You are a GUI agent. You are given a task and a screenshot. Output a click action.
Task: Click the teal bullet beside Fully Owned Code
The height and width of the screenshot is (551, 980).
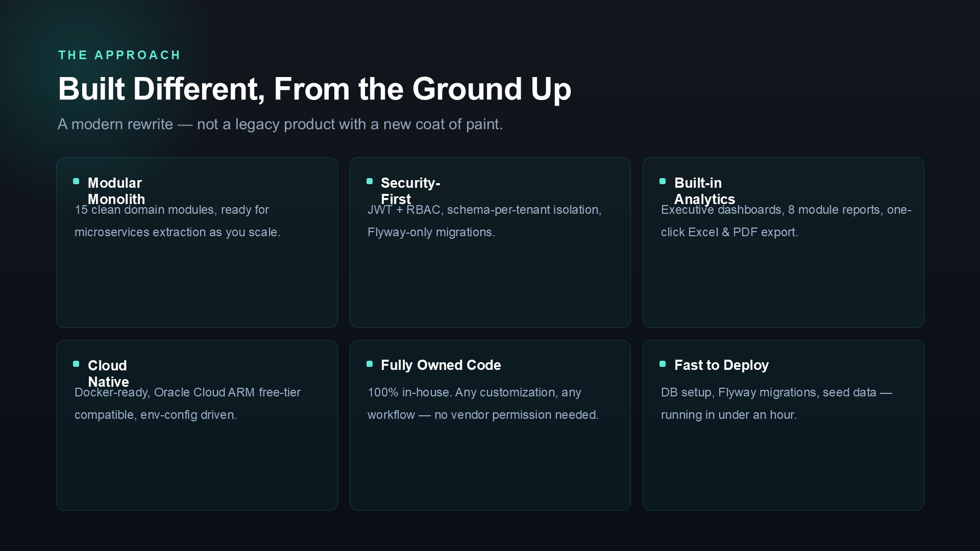coord(370,364)
